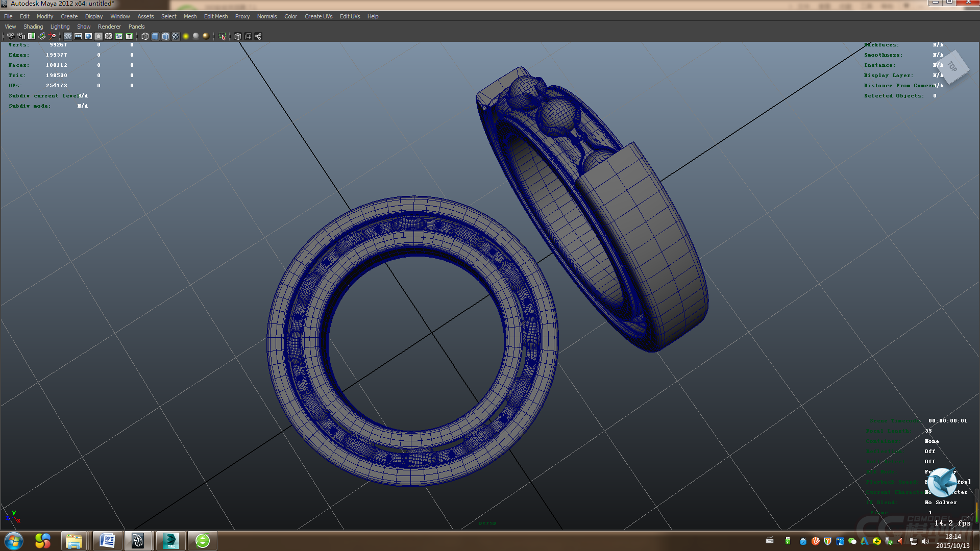The image size is (980, 551).
Task: Click the green browser taskbar icon
Action: click(x=203, y=541)
